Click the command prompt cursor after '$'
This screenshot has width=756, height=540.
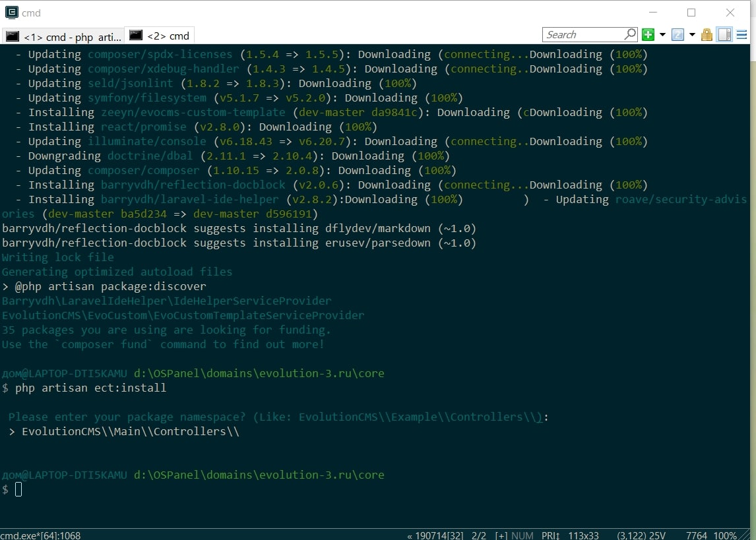[18, 489]
